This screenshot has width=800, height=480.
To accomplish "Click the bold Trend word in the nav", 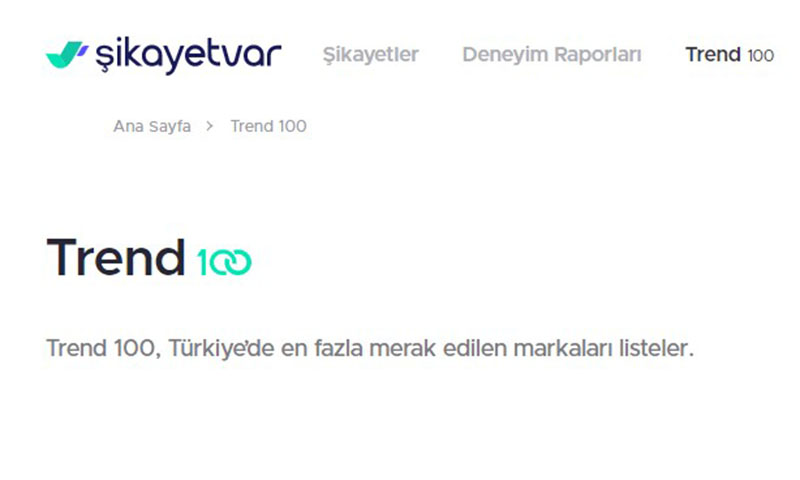I will [x=713, y=55].
